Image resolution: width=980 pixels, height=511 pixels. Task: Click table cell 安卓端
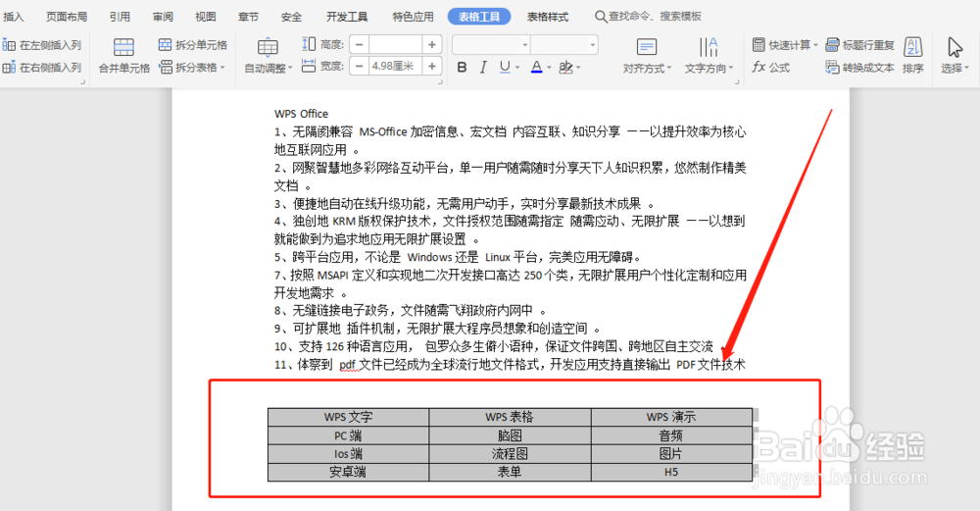pyautogui.click(x=348, y=472)
